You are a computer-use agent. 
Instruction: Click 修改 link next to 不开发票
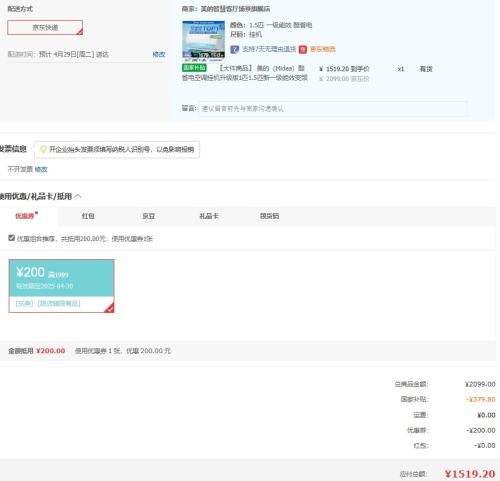tap(41, 169)
